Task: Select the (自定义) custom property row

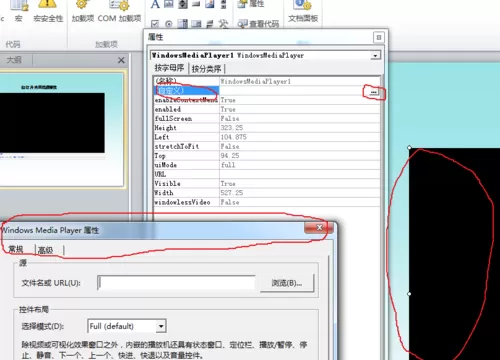Action: pyautogui.click(x=266, y=91)
